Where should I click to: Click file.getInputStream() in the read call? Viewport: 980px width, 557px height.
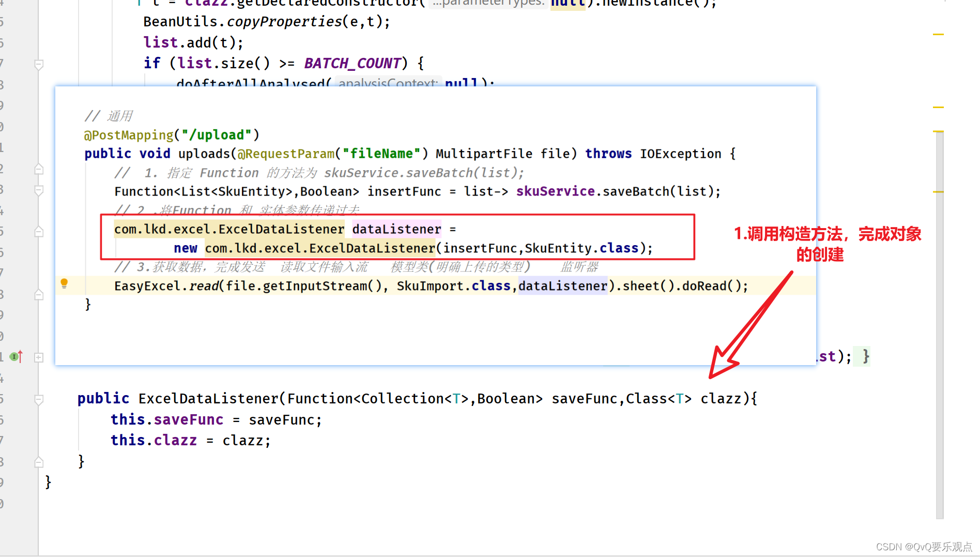click(303, 286)
